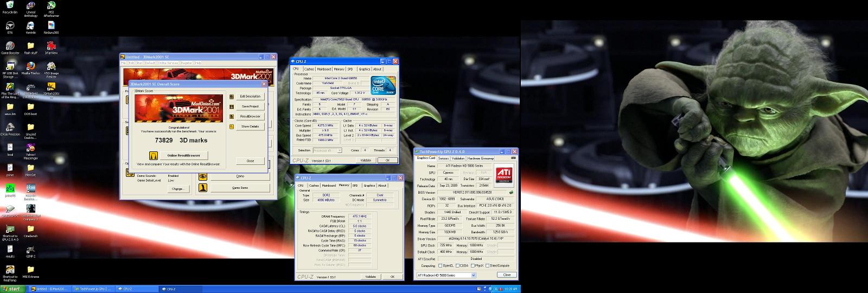Close the 3DMark Overall Score dialog via Close button
The height and width of the screenshot is (293, 868).
[x=250, y=161]
